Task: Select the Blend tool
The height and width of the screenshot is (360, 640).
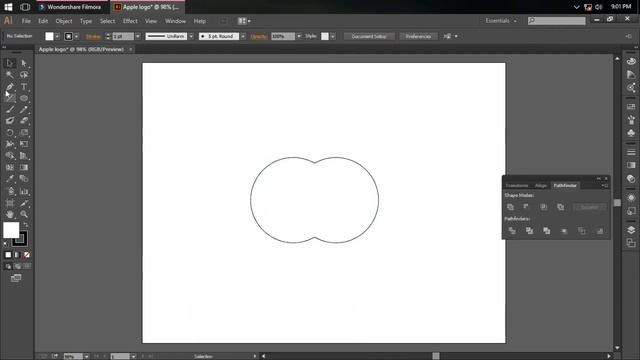Action: [24, 179]
